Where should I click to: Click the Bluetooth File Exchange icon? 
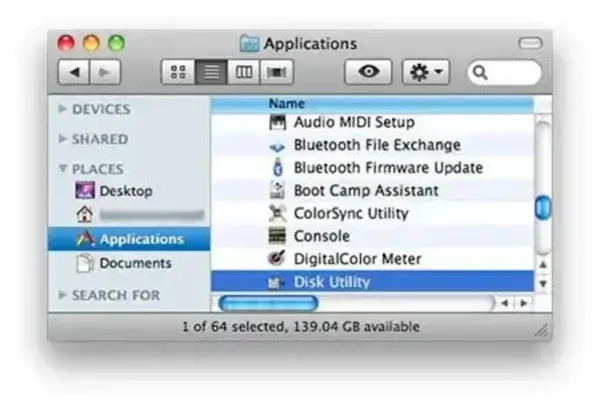[277, 146]
